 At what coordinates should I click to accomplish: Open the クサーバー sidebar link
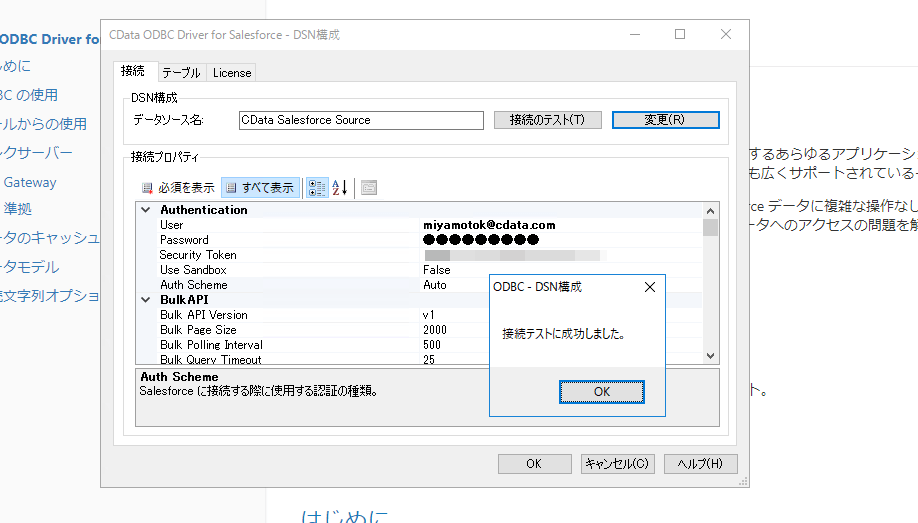(x=36, y=153)
